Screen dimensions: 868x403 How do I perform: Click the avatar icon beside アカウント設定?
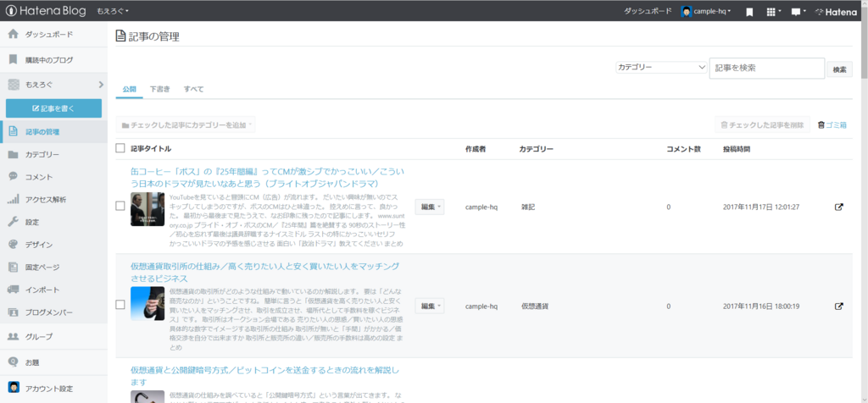[x=14, y=388]
